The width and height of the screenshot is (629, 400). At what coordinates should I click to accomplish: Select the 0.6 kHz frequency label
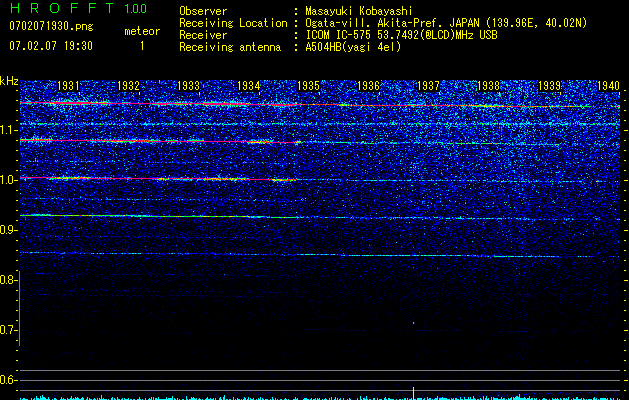(9, 380)
